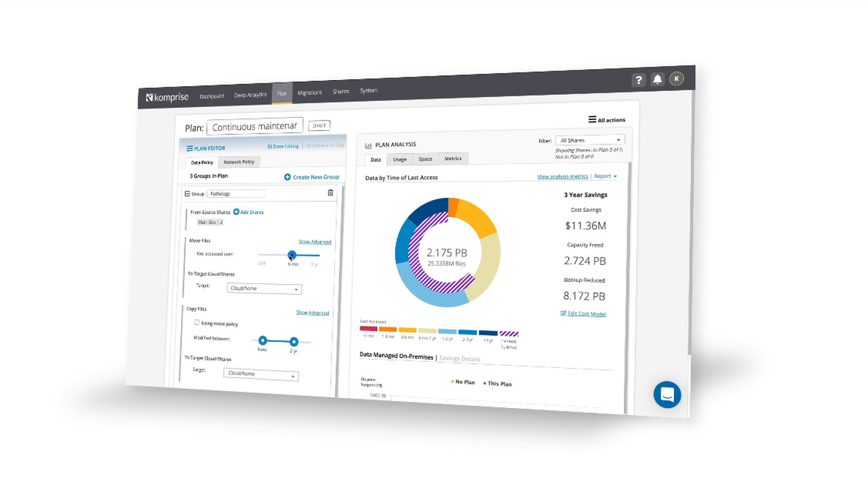Click the 2.175 PB donut center text
Viewport: 868px width, 488px height.
446,253
